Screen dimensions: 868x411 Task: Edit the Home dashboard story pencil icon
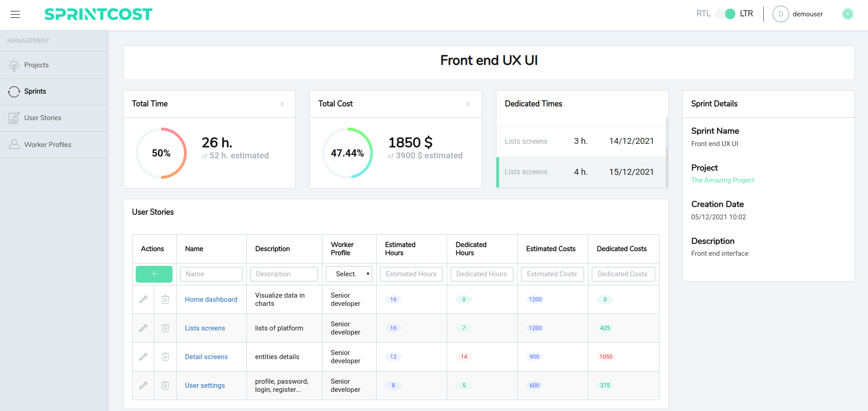pyautogui.click(x=143, y=299)
